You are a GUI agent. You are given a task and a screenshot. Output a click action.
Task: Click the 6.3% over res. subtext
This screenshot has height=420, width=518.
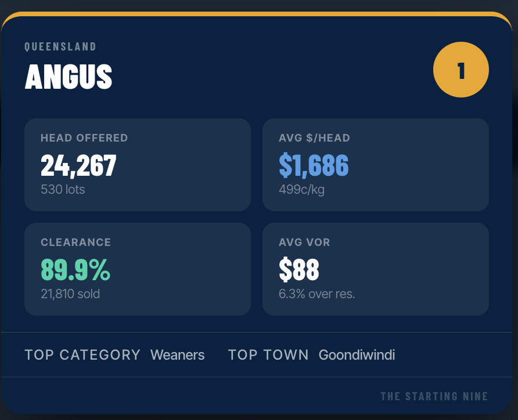click(x=316, y=294)
